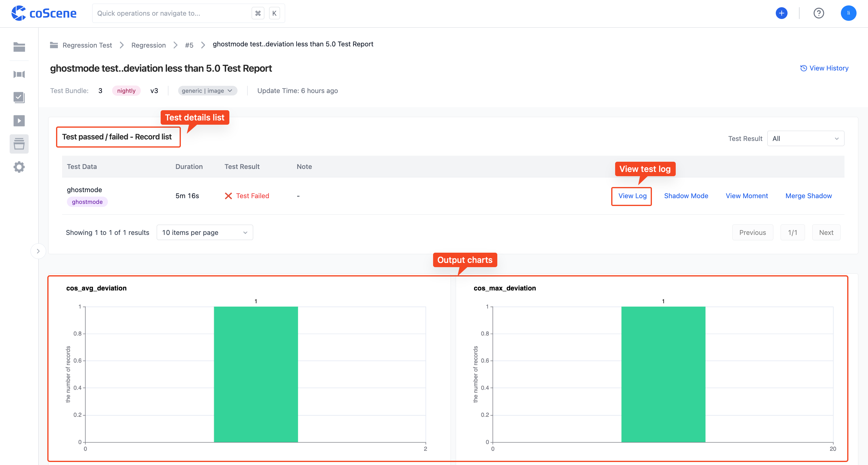Click the nightly tag
This screenshot has width=868, height=465.
pos(126,91)
